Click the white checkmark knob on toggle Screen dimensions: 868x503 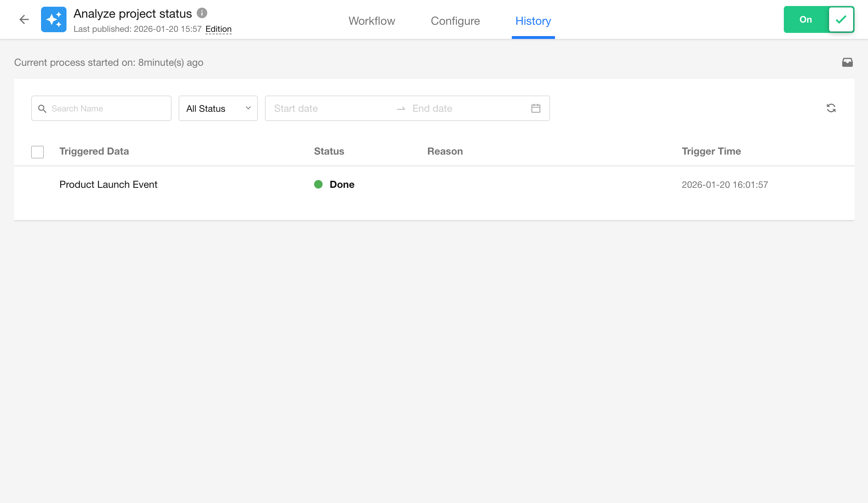[x=841, y=19]
